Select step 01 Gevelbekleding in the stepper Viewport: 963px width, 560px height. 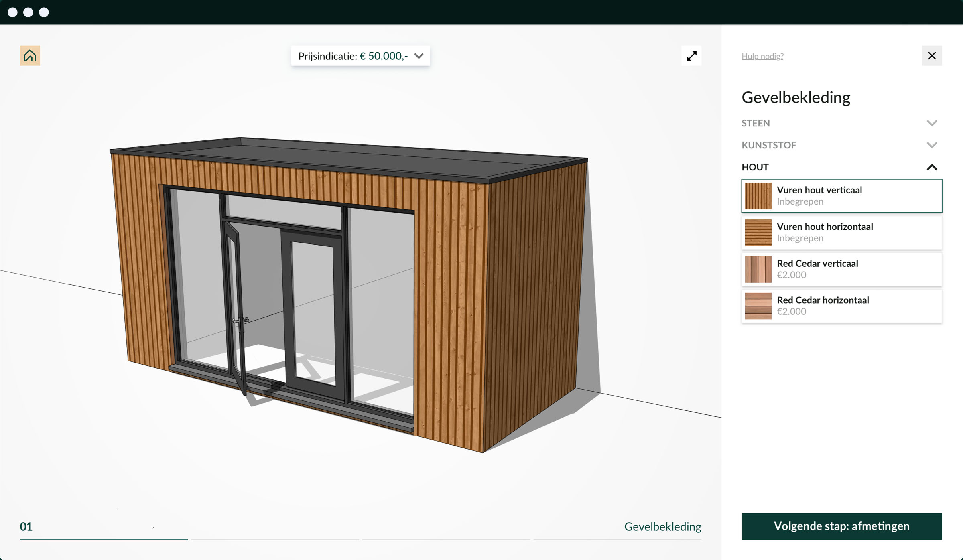pos(27,527)
